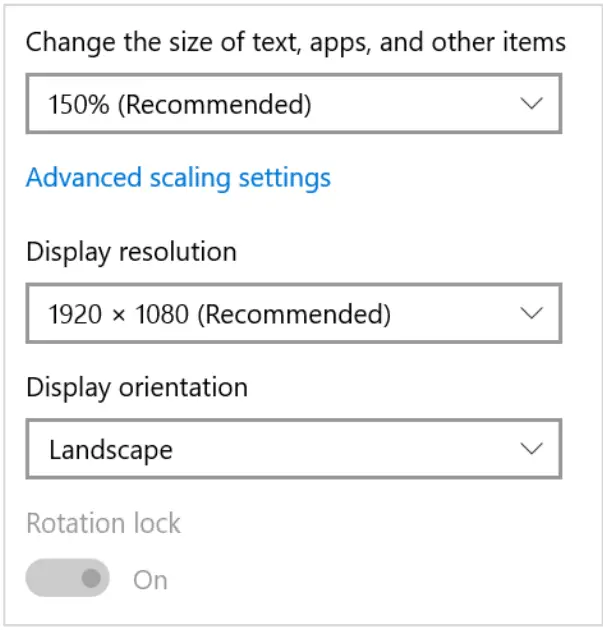
Task: Click the "Landscape" orientation value
Action: [x=111, y=450]
